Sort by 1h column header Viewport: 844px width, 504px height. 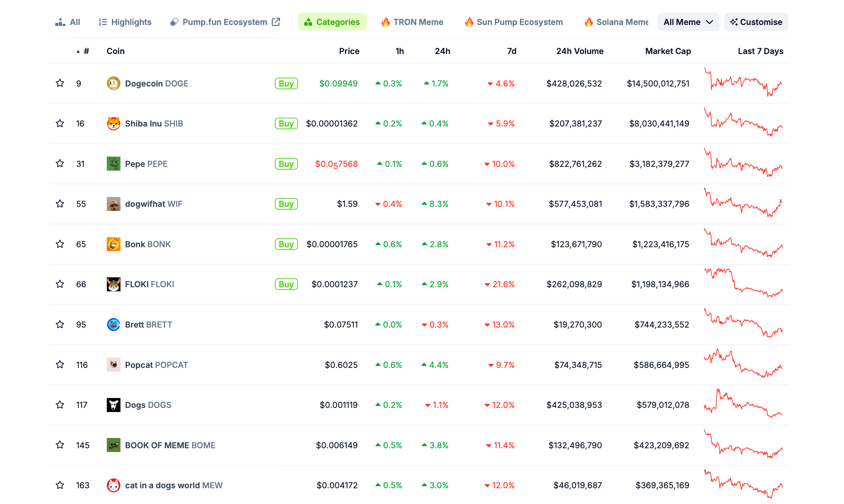pos(400,51)
